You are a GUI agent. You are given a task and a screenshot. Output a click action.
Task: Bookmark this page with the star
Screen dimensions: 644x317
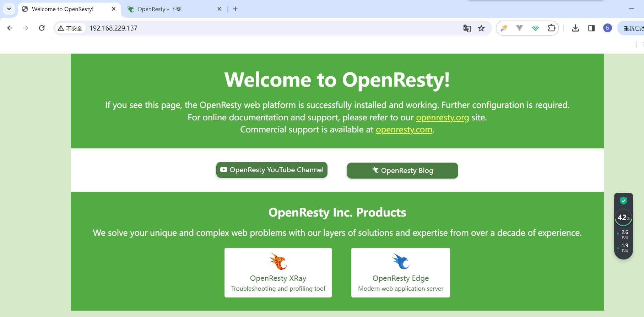click(x=481, y=28)
